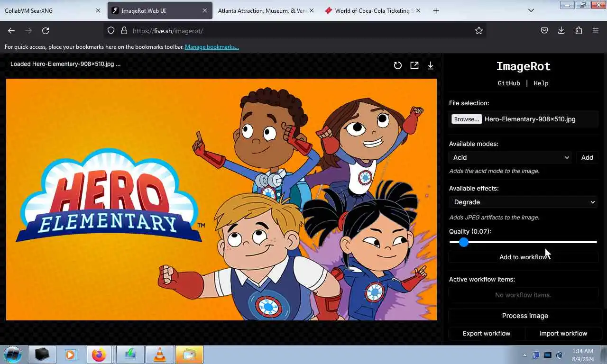This screenshot has width=607, height=364.
Task: Click 'Loaded Hero-Elementary-908×510.jpg' status text
Action: point(65,64)
